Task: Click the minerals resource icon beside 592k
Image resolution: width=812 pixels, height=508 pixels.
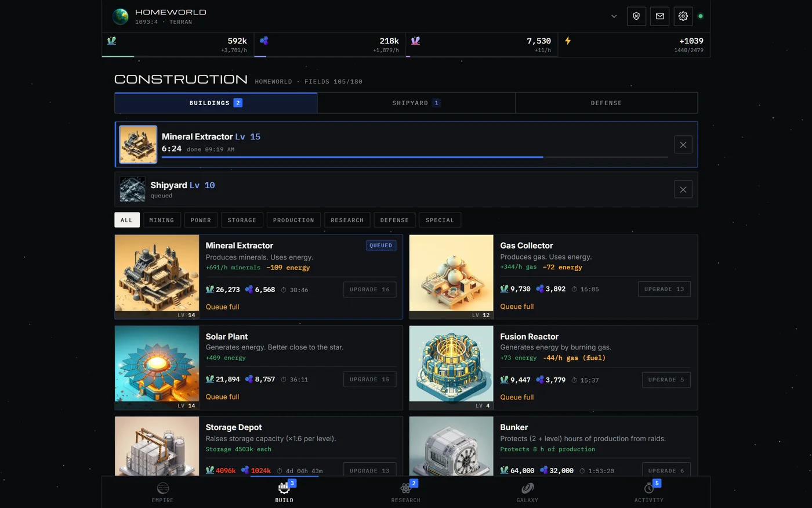Action: (x=112, y=41)
